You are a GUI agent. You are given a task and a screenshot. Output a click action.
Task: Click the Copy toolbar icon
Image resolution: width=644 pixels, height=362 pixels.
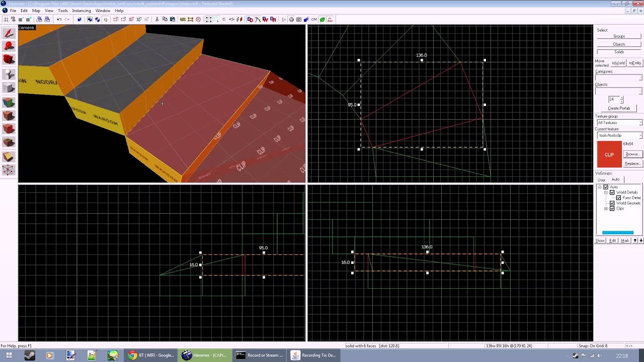click(165, 20)
